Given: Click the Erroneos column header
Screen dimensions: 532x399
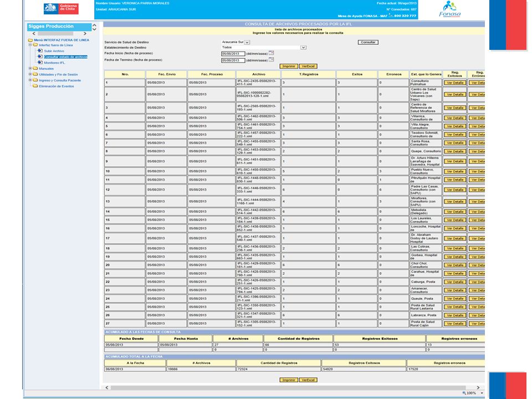Looking at the screenshot, I should coord(393,74).
